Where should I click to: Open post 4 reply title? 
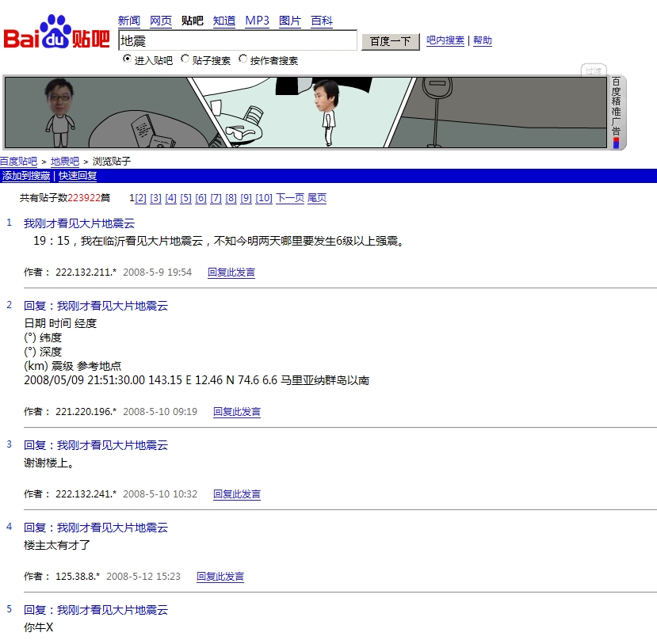[96, 528]
